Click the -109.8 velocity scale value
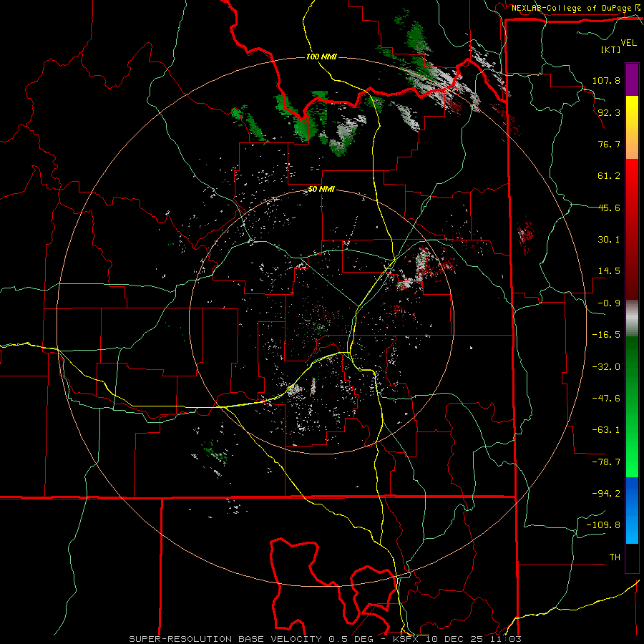Viewport: 644px width, 644px height. [x=603, y=525]
